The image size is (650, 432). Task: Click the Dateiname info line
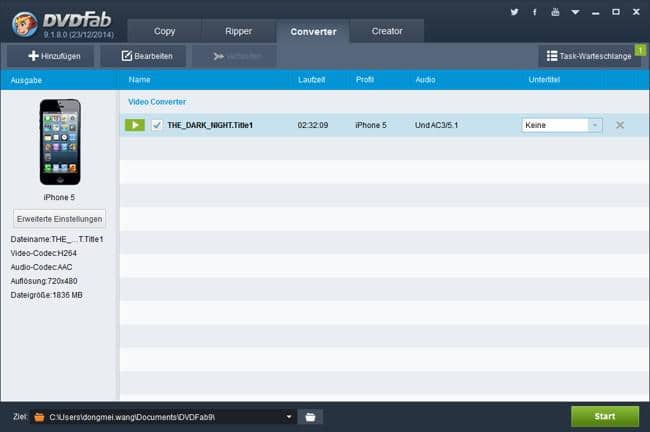coord(57,239)
